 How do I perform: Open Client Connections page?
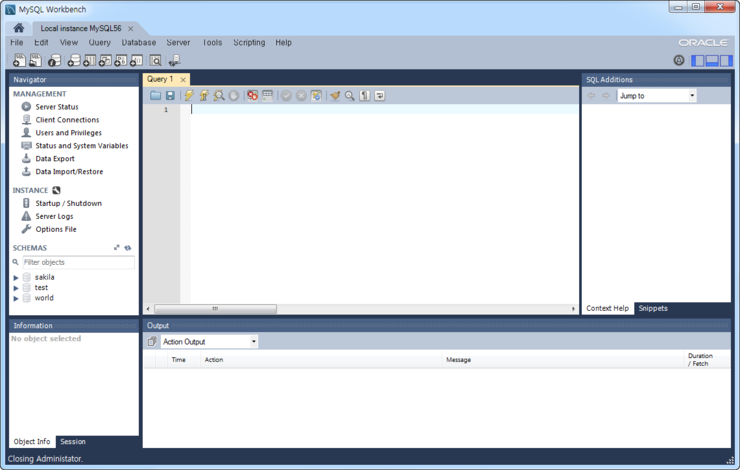tap(67, 120)
